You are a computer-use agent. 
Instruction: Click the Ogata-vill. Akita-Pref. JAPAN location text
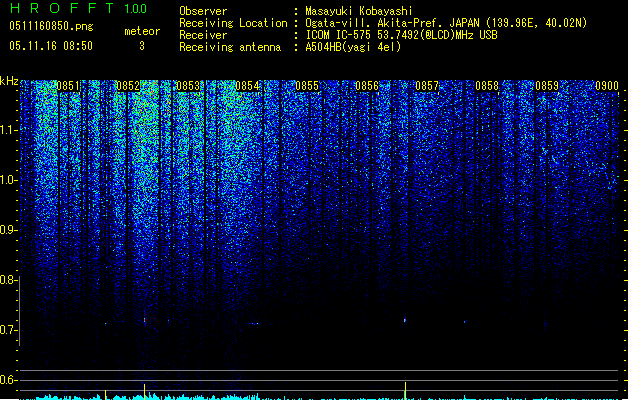point(446,23)
